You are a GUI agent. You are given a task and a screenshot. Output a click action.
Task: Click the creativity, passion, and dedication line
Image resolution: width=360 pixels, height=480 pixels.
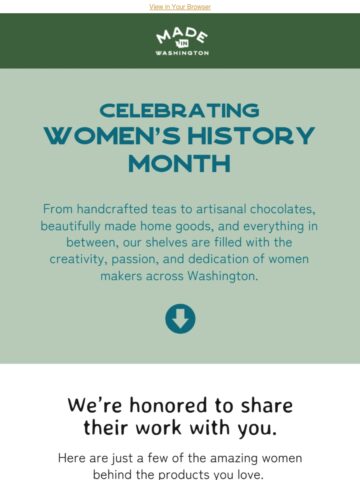(179, 259)
